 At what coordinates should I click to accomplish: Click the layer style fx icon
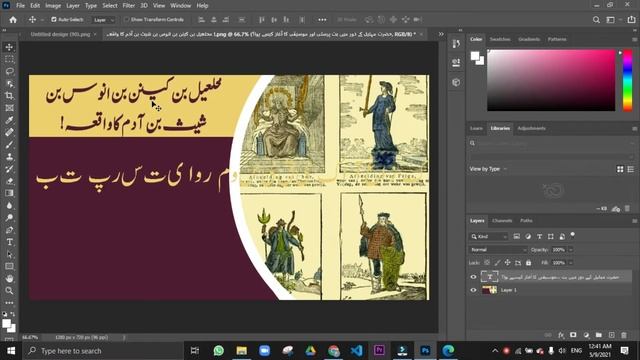click(x=561, y=335)
